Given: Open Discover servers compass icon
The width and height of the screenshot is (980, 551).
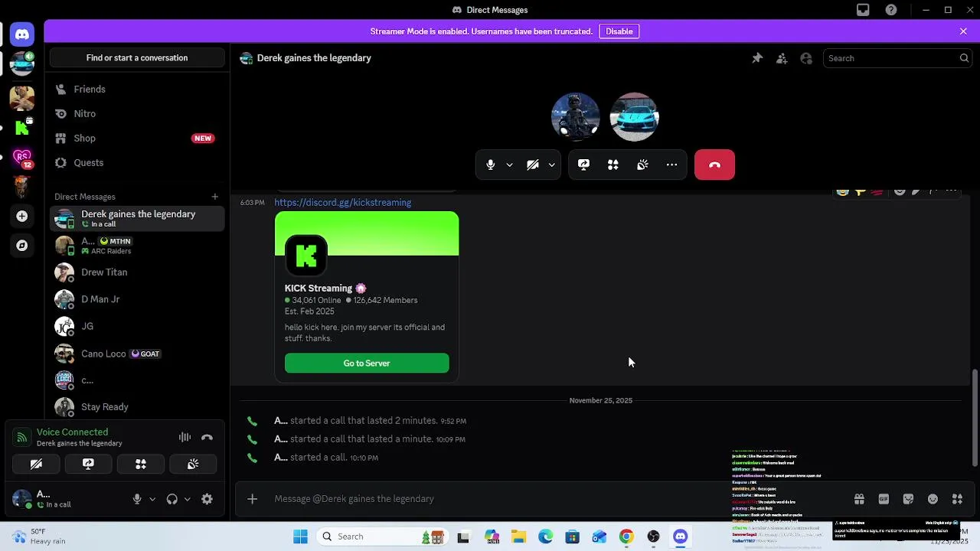Looking at the screenshot, I should [x=22, y=246].
